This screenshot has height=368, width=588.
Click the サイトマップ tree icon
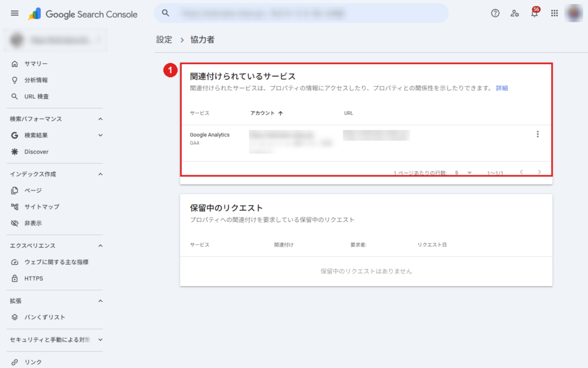click(14, 207)
